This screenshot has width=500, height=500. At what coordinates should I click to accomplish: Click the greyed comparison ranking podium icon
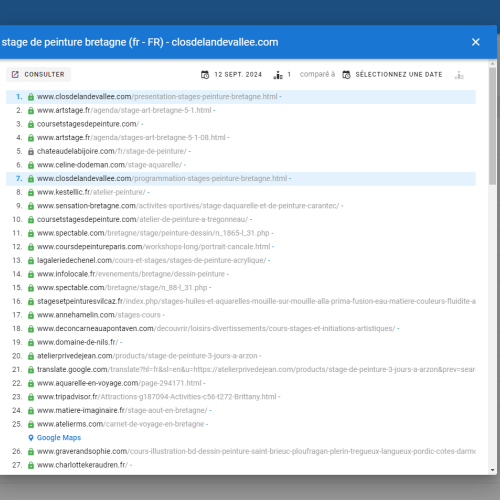tap(459, 75)
